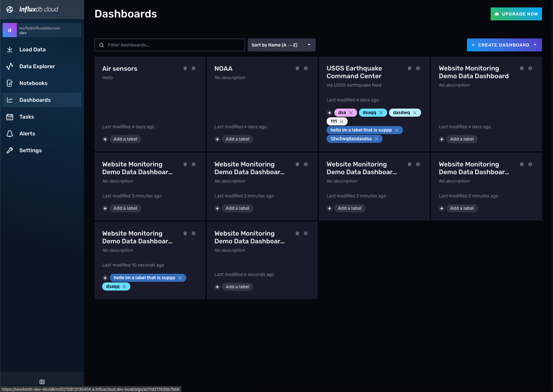Viewport: 553px width, 392px height.
Task: Open Settings via the wrench icon
Action: coord(10,150)
